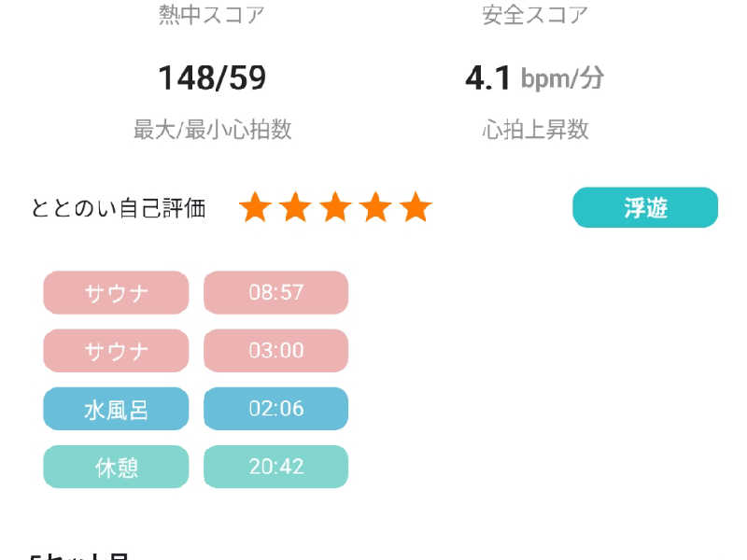Select the サウナ tag beside 08:57

[x=116, y=292]
